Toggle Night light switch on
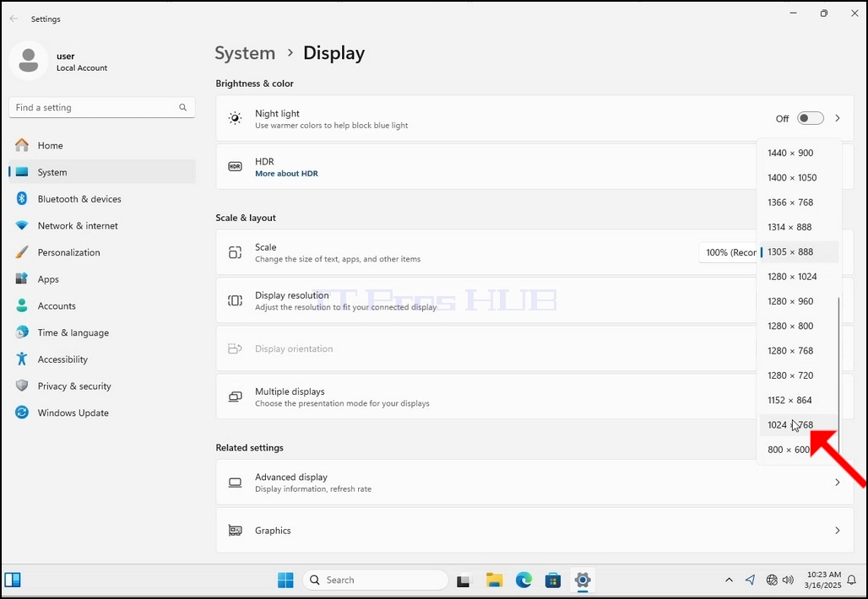The height and width of the screenshot is (599, 868). 811,118
